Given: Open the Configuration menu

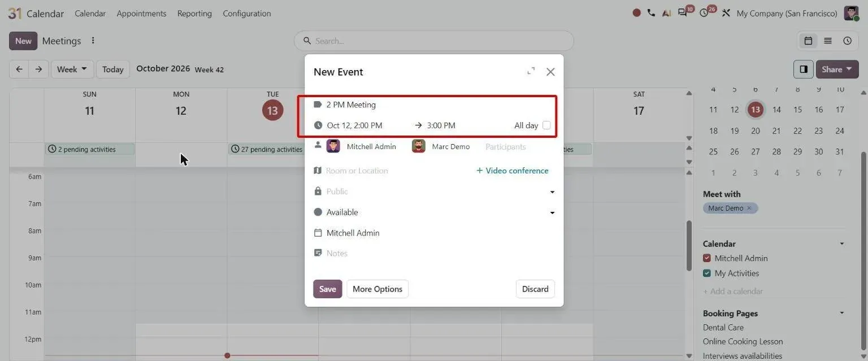Looking at the screenshot, I should [247, 13].
